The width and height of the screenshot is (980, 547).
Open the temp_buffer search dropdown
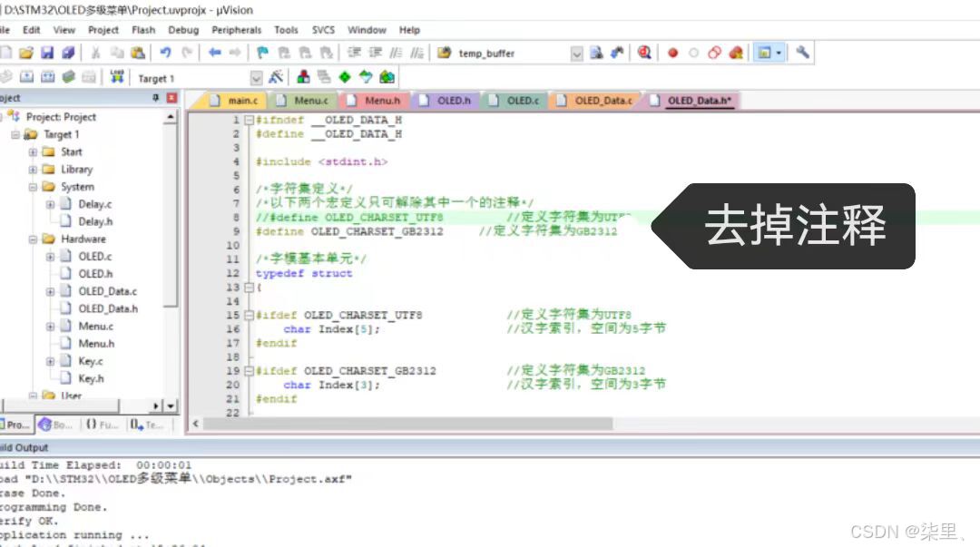click(576, 54)
